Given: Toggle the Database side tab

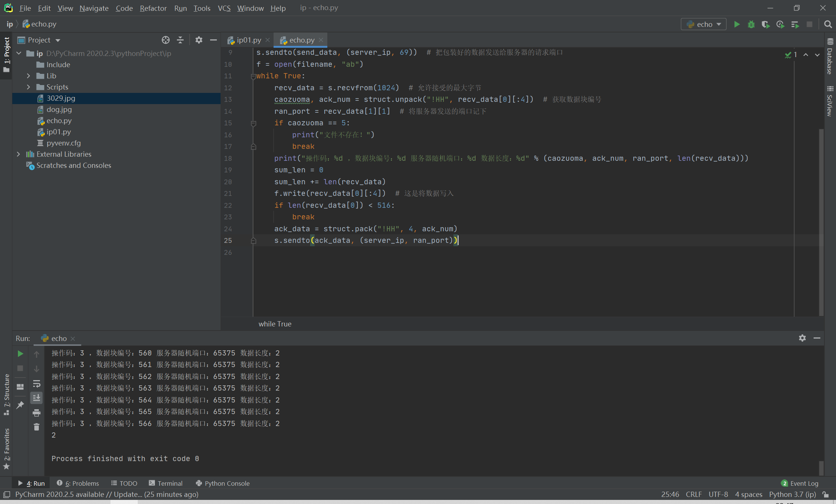Looking at the screenshot, I should tap(830, 57).
